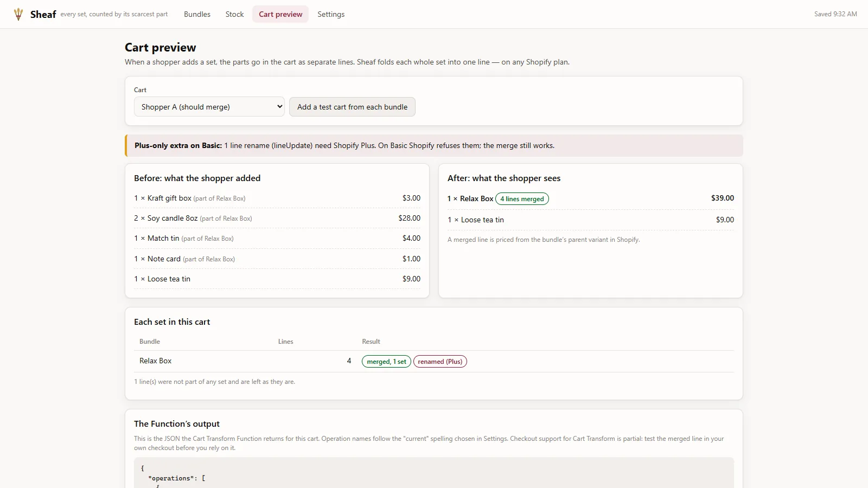
Task: Click the Plus-only extra on Basic notice
Action: [x=434, y=146]
